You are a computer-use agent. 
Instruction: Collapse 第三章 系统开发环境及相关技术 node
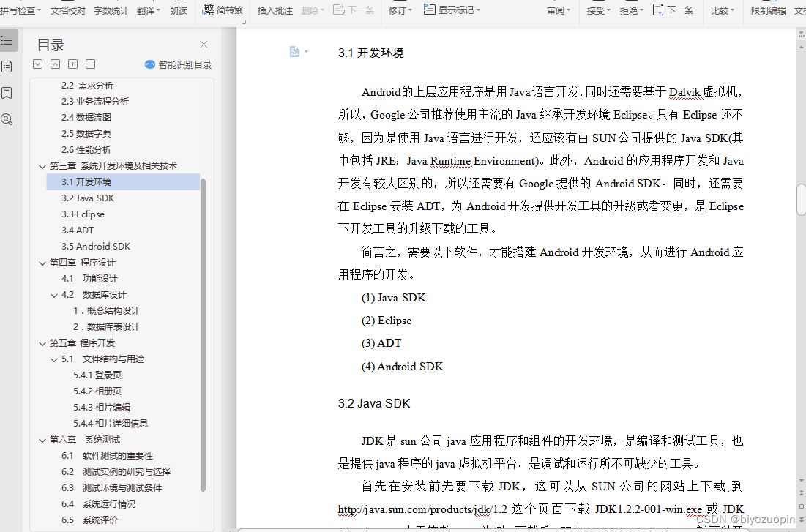pos(42,166)
